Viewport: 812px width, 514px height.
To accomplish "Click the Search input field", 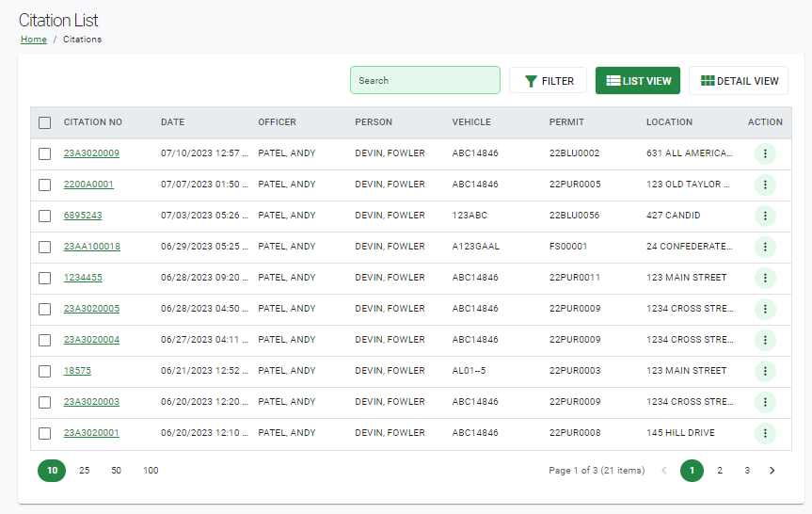I will coord(425,80).
